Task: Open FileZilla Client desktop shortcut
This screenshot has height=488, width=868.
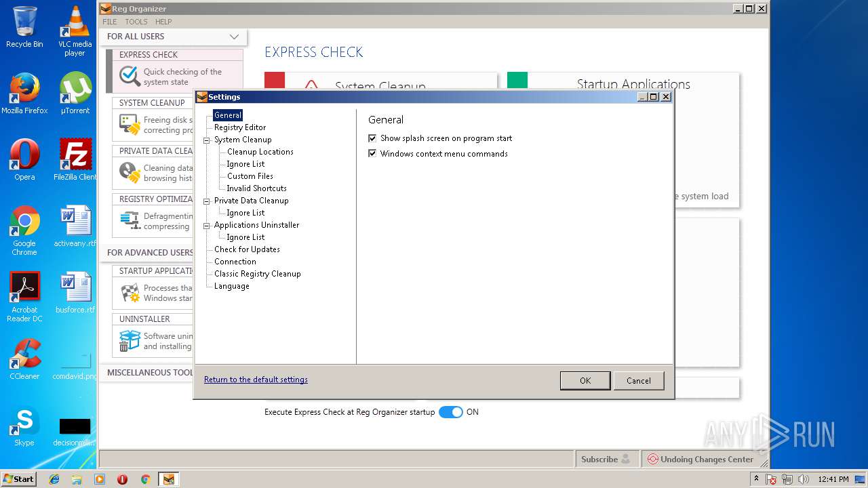Action: [75, 159]
